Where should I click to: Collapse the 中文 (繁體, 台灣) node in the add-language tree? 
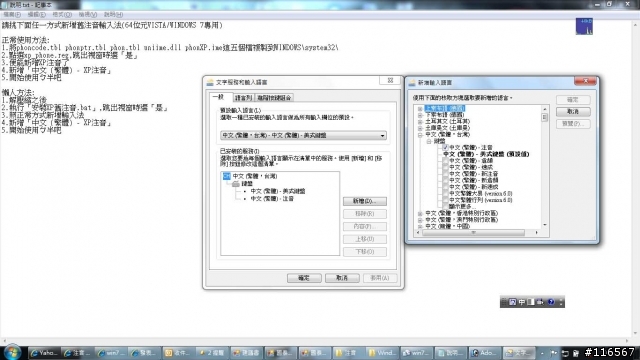pyautogui.click(x=420, y=135)
